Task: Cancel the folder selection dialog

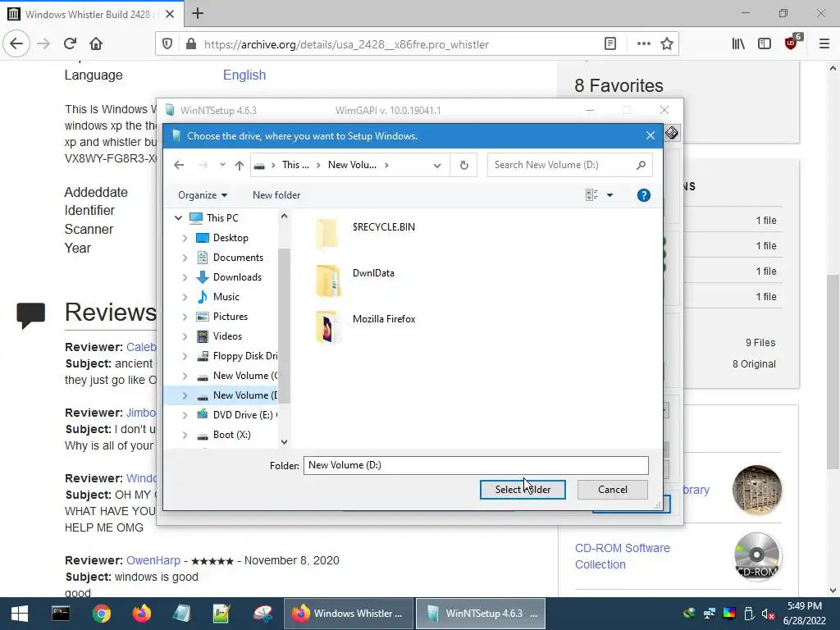Action: [x=612, y=489]
